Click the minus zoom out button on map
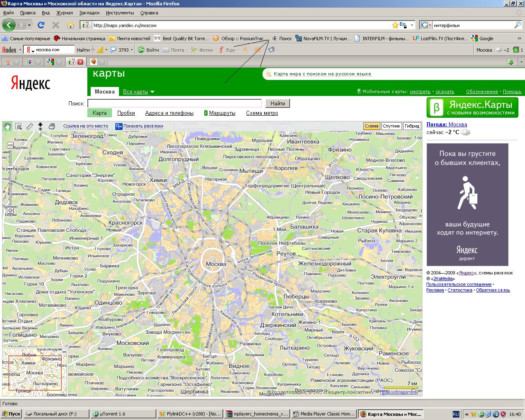 click(x=10, y=145)
